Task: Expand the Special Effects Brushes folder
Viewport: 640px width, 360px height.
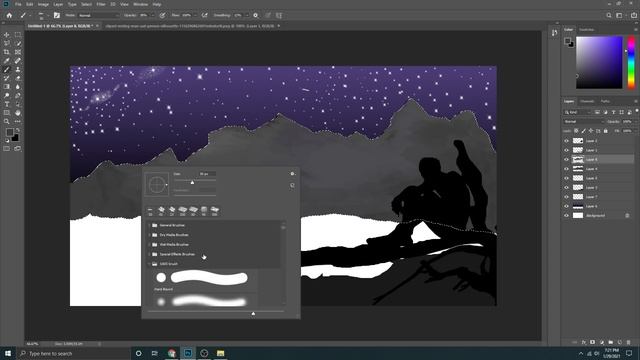Action: 149,254
